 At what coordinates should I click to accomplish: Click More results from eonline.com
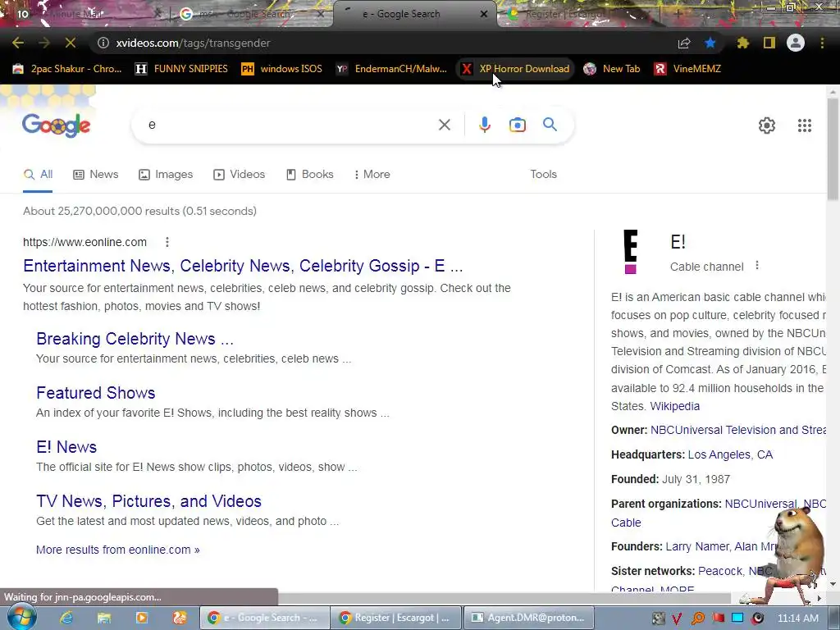(118, 550)
